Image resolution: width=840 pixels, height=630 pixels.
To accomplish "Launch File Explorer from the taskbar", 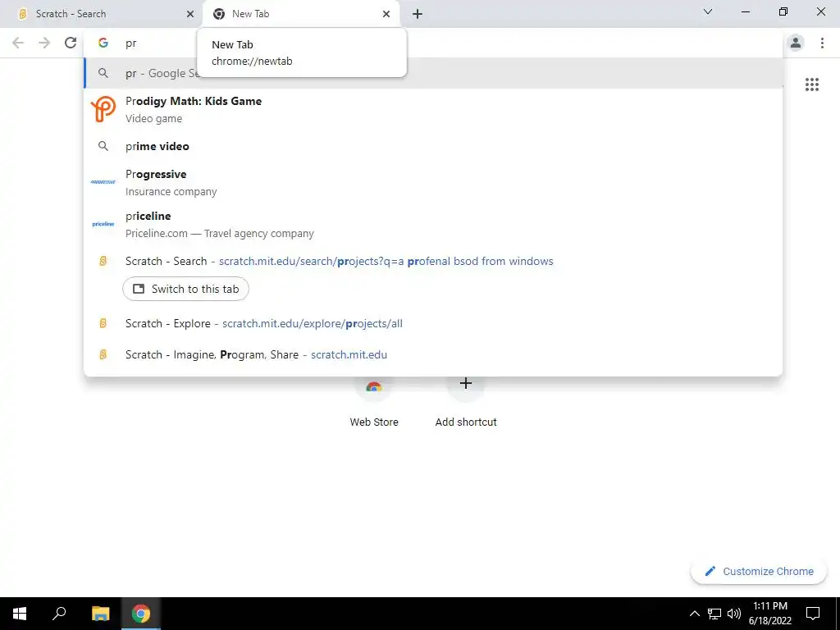I will point(100,614).
